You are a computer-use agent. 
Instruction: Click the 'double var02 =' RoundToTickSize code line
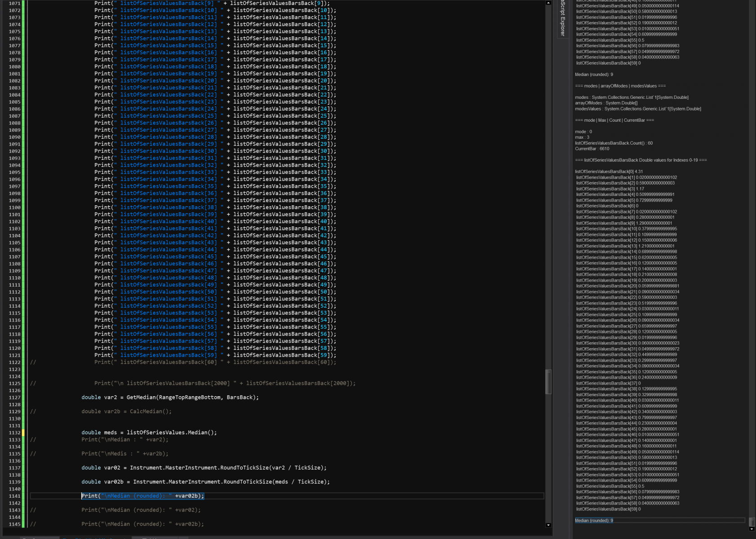(x=204, y=468)
